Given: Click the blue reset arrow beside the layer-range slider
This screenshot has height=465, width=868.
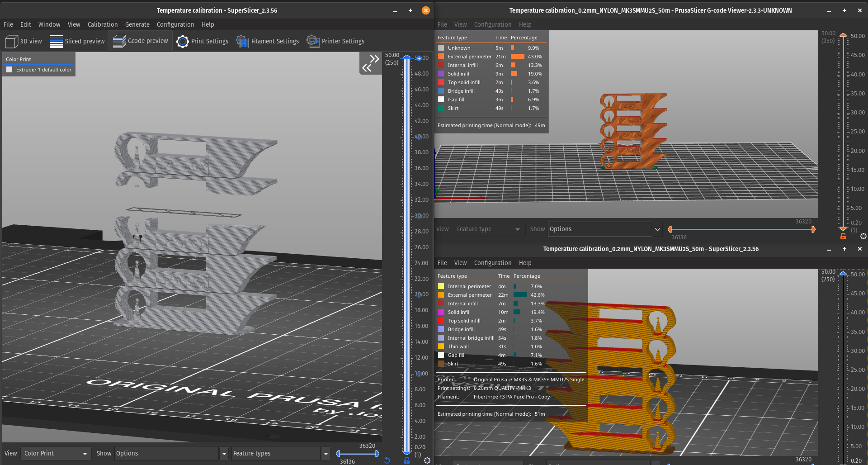Looking at the screenshot, I should [x=387, y=460].
